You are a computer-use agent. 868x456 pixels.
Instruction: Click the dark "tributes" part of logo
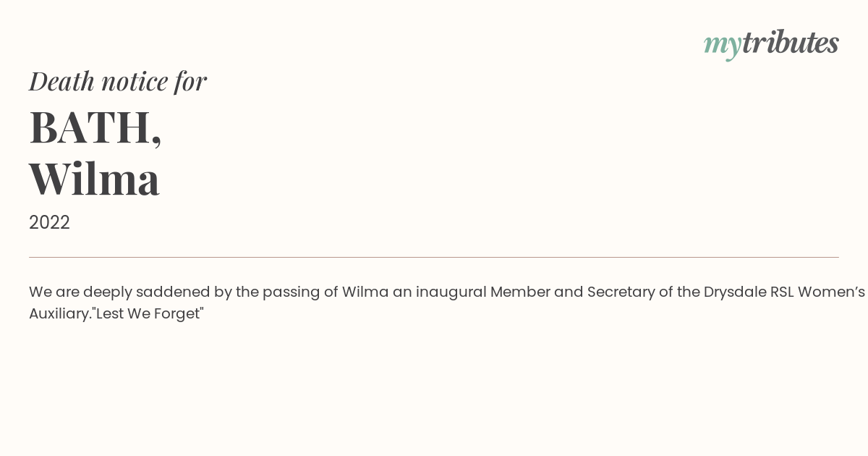click(x=791, y=42)
